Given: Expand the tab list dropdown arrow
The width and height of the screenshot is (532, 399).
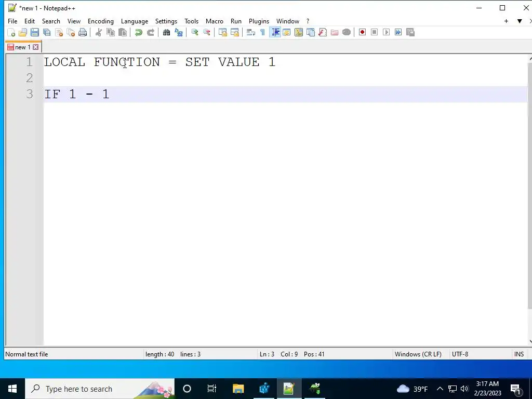Looking at the screenshot, I should point(520,21).
